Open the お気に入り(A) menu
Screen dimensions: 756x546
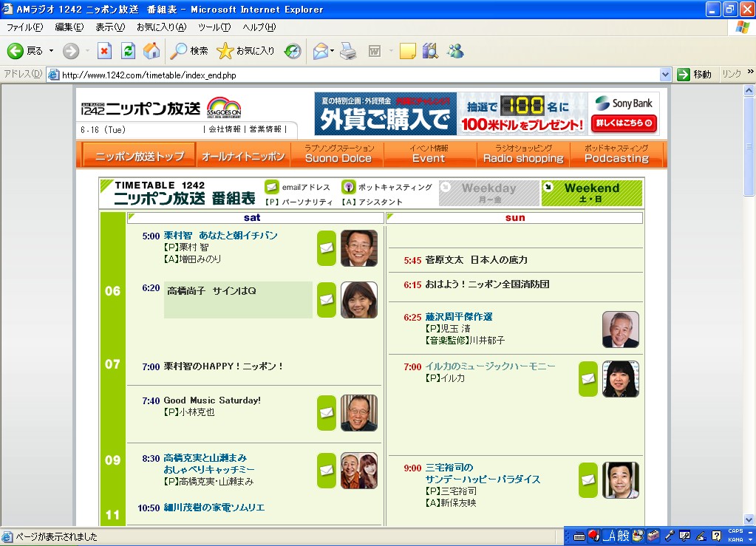161,27
